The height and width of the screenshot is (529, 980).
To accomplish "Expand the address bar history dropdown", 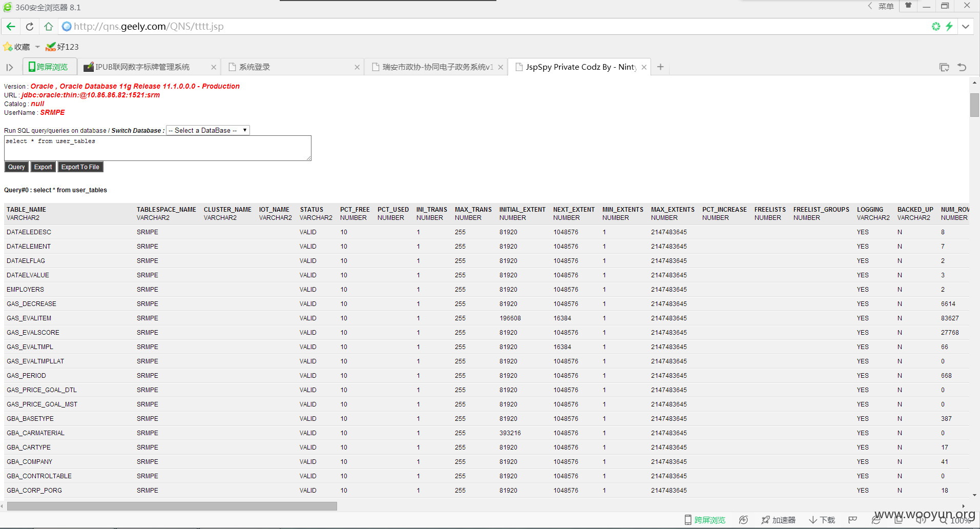I will (x=966, y=27).
